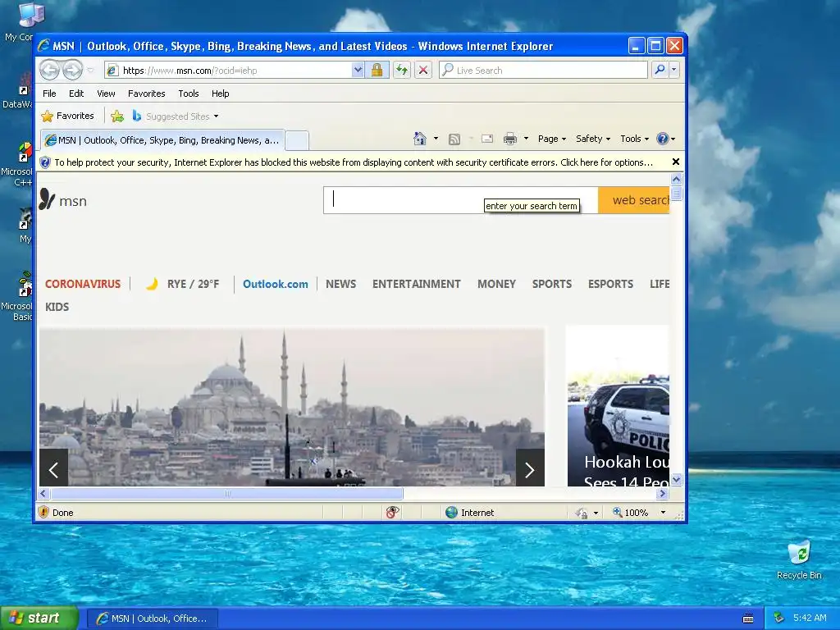
Task: Click the Print icon
Action: 510,139
